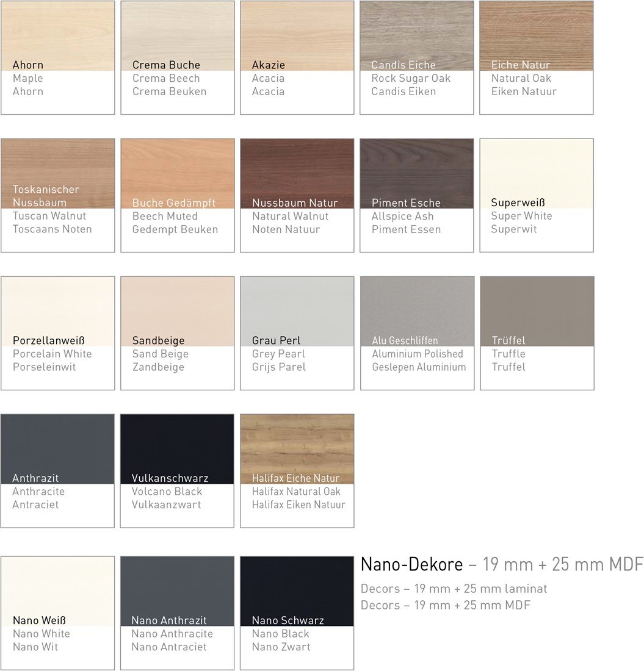Select the Ahorn Maple swatch
The image size is (644, 671).
click(57, 37)
